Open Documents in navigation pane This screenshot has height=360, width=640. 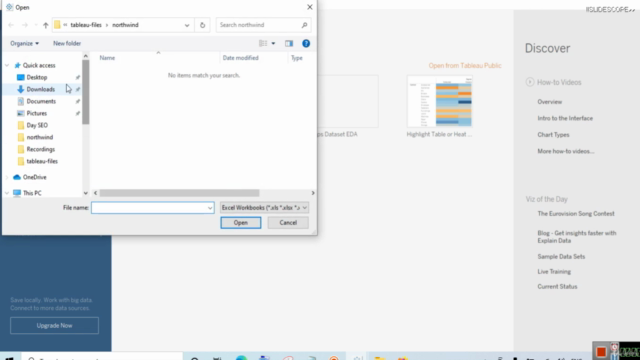coord(41,101)
